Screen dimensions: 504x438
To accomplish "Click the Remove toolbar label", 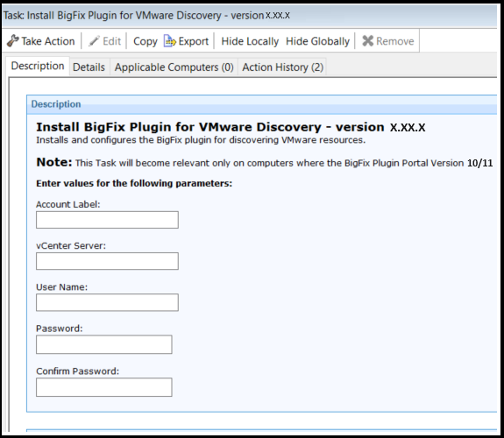I will pyautogui.click(x=395, y=41).
